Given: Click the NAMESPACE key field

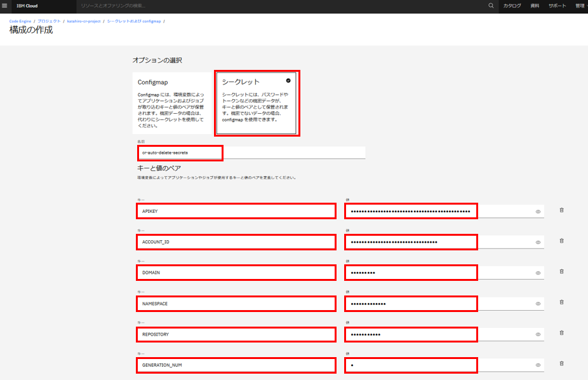Looking at the screenshot, I should tap(236, 304).
